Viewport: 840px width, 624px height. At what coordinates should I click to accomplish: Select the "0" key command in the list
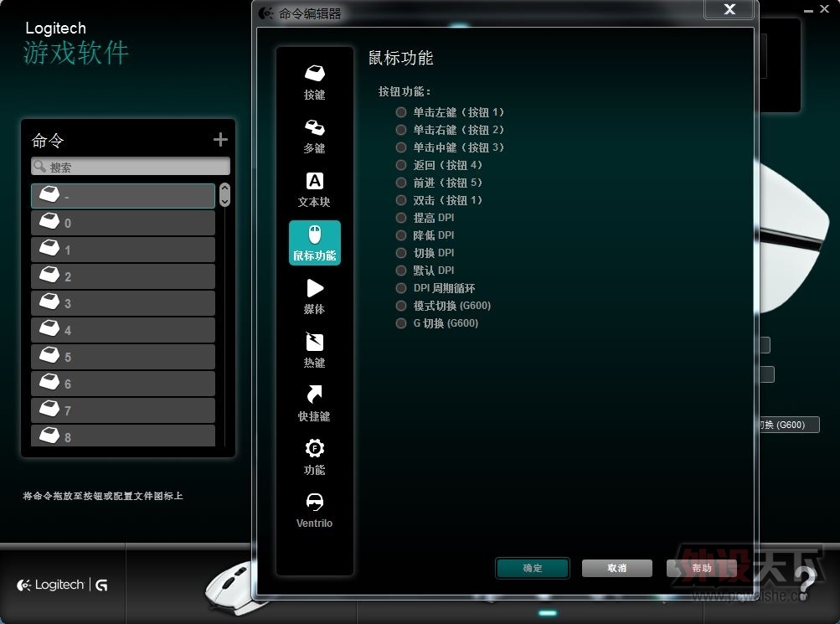pyautogui.click(x=123, y=223)
